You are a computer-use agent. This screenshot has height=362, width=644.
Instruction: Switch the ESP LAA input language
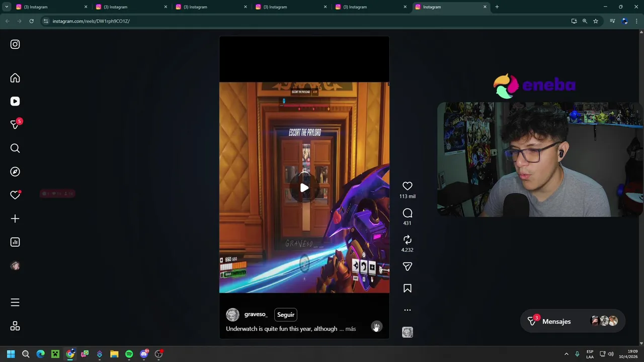[x=590, y=354]
